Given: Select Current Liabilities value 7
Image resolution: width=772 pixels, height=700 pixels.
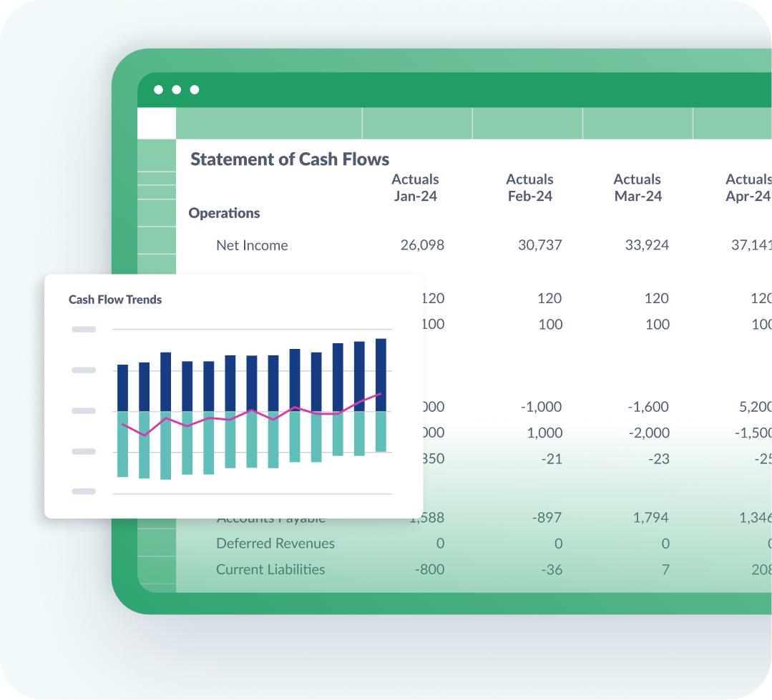Looking at the screenshot, I should click(665, 570).
